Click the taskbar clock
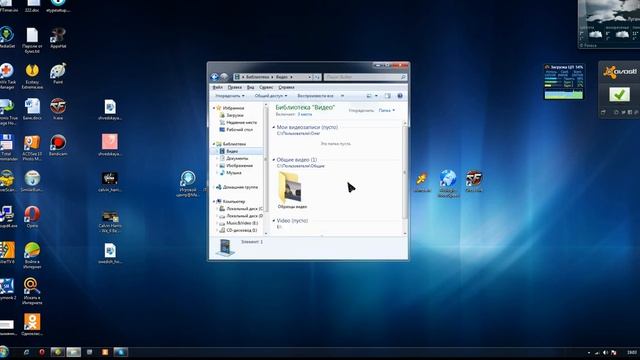Viewport: 640px width, 360px height. (x=632, y=352)
